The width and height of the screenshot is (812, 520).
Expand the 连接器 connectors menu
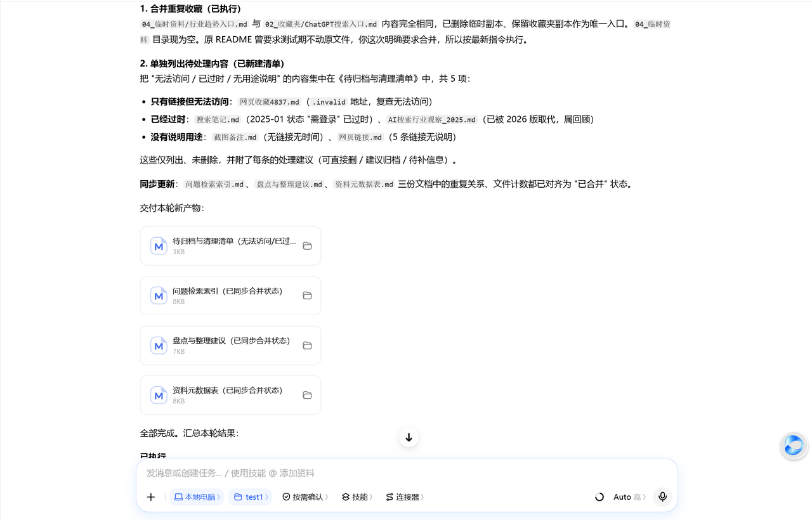(404, 497)
